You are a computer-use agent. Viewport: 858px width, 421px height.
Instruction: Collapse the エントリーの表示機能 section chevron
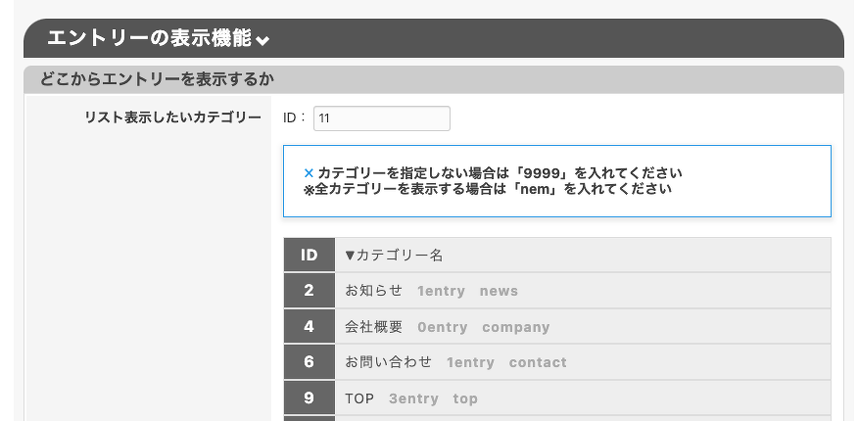tap(263, 41)
